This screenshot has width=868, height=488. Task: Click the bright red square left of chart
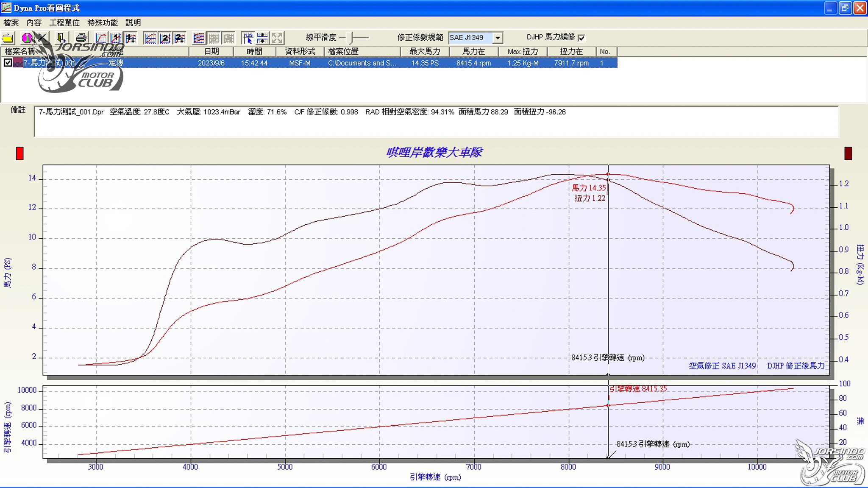[x=19, y=153]
